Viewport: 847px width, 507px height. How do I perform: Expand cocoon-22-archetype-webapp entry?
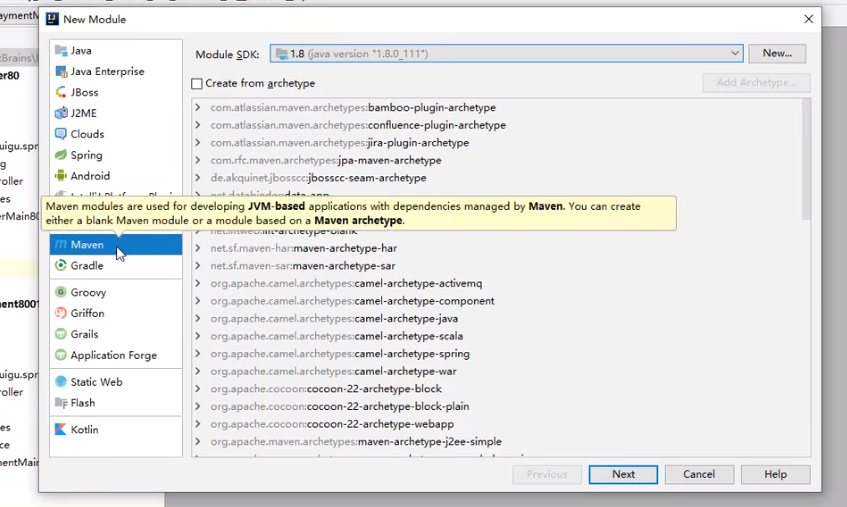[x=198, y=424]
